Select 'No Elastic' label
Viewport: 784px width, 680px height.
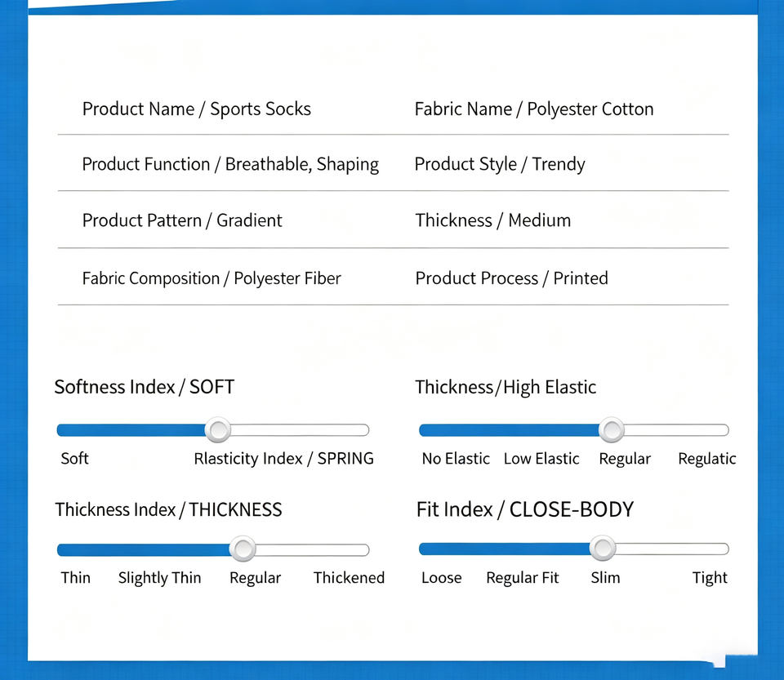tap(456, 458)
